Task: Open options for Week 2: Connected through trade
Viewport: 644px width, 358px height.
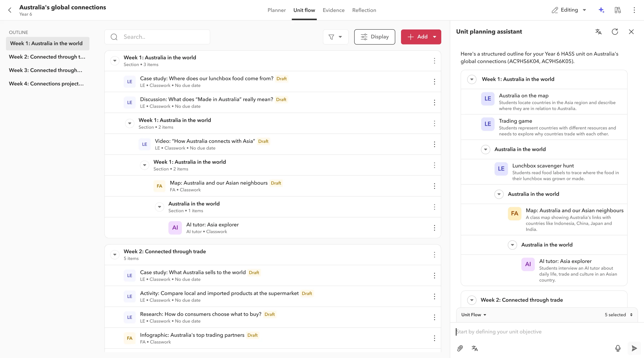Action: coord(435,255)
